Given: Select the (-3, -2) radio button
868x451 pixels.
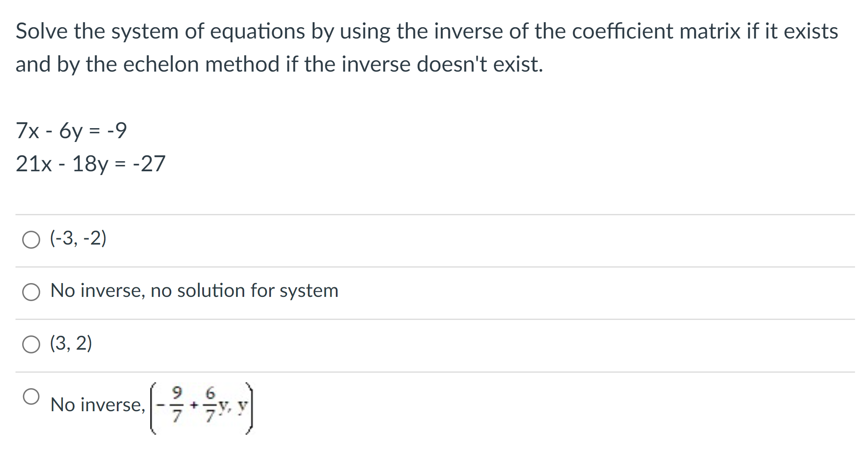Looking at the screenshot, I should coord(31,240).
